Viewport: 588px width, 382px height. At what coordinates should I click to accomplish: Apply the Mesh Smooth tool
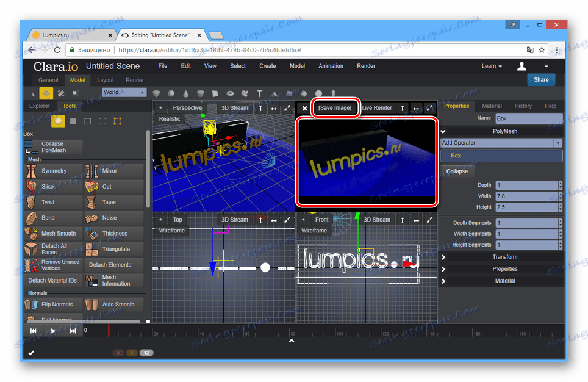(x=53, y=233)
